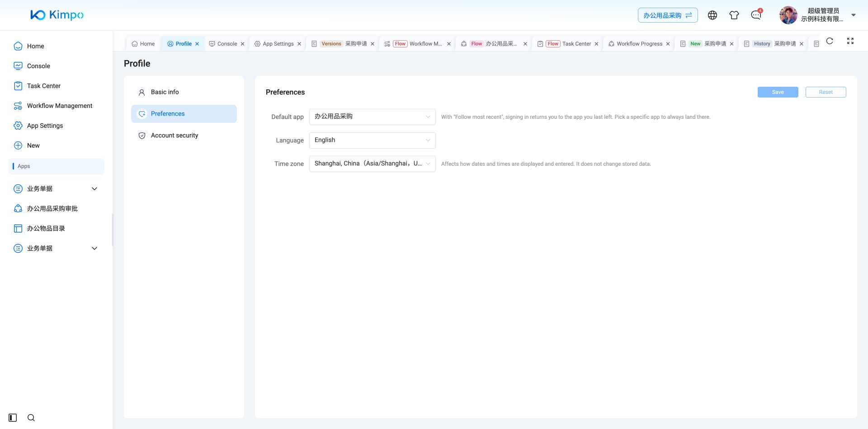
Task: Refresh the current tab
Action: tap(830, 41)
